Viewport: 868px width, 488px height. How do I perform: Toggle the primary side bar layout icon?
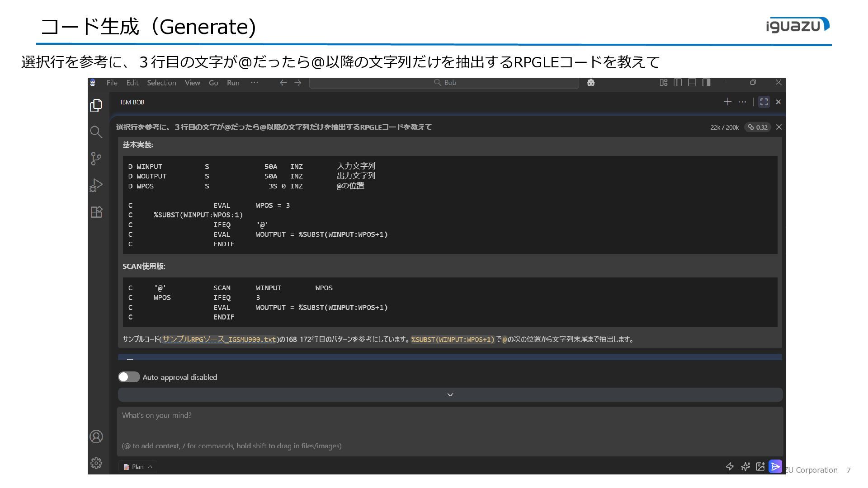coord(678,82)
